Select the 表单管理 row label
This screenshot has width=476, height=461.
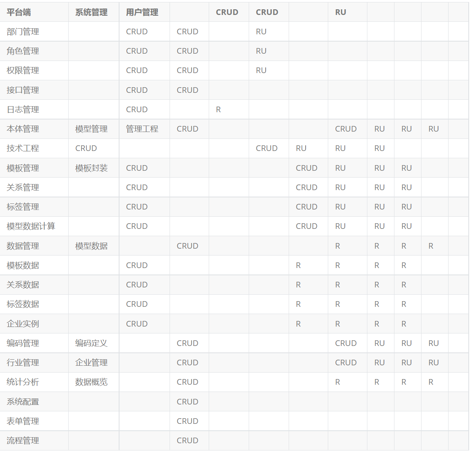(x=23, y=421)
